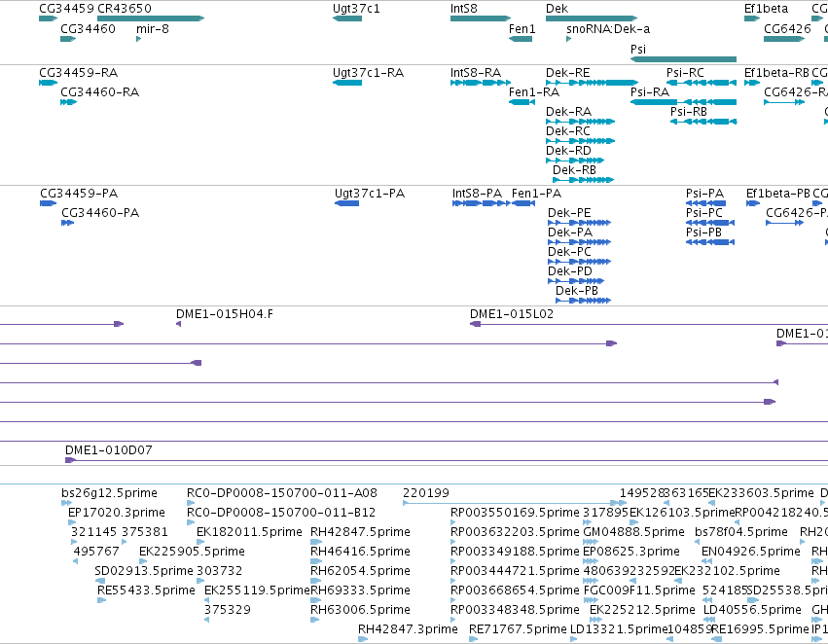
Task: Click the RH63006.5prime EST marker
Action: (314, 620)
